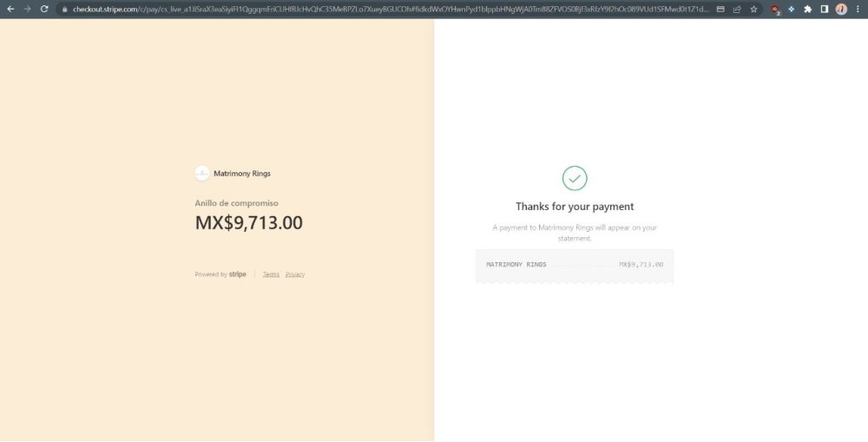Image resolution: width=868 pixels, height=442 pixels.
Task: Click the Matrimony Rings logo
Action: click(202, 173)
